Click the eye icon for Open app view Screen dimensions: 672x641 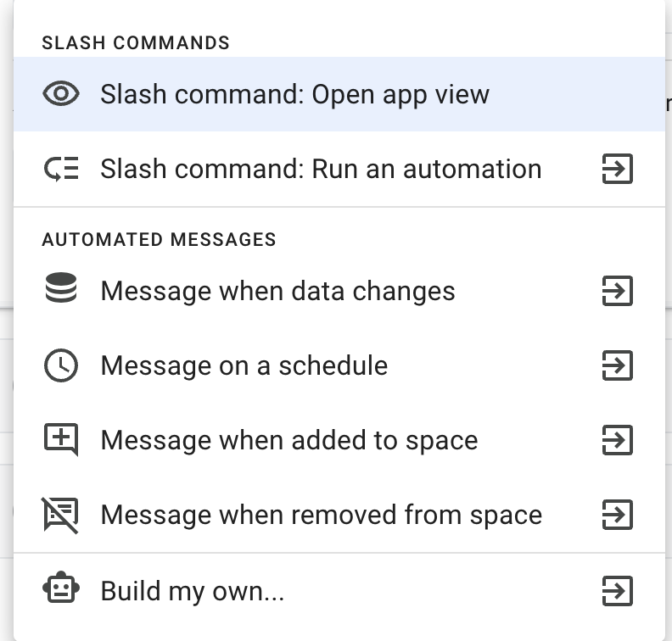coord(61,94)
